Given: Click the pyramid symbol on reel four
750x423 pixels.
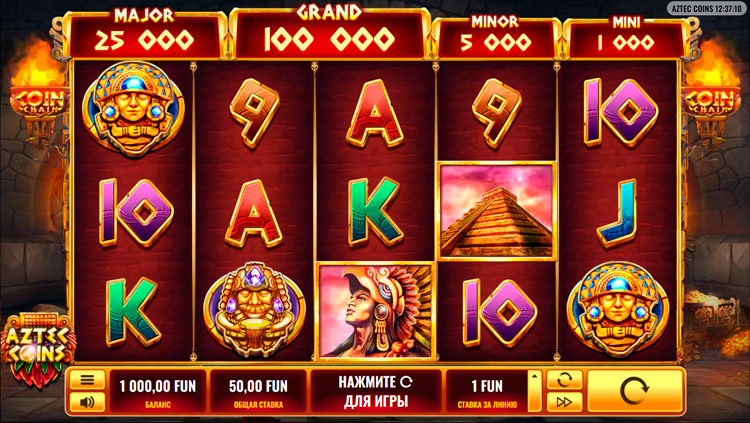Looking at the screenshot, I should click(x=497, y=211).
